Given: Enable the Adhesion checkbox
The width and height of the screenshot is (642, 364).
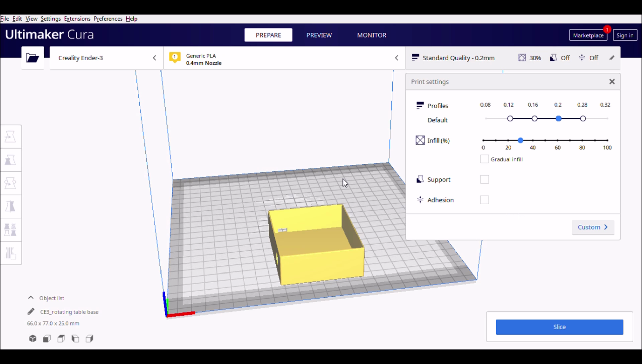Looking at the screenshot, I should coord(485,200).
